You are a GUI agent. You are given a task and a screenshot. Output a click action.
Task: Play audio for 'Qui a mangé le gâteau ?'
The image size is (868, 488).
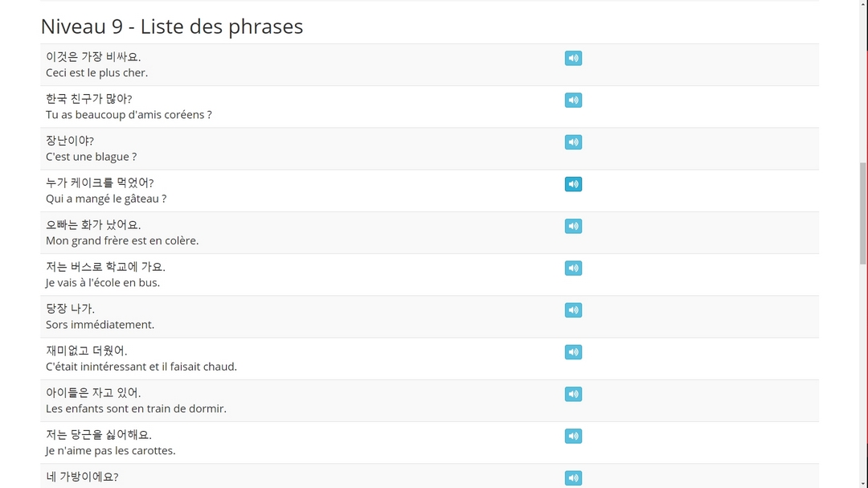pyautogui.click(x=573, y=184)
